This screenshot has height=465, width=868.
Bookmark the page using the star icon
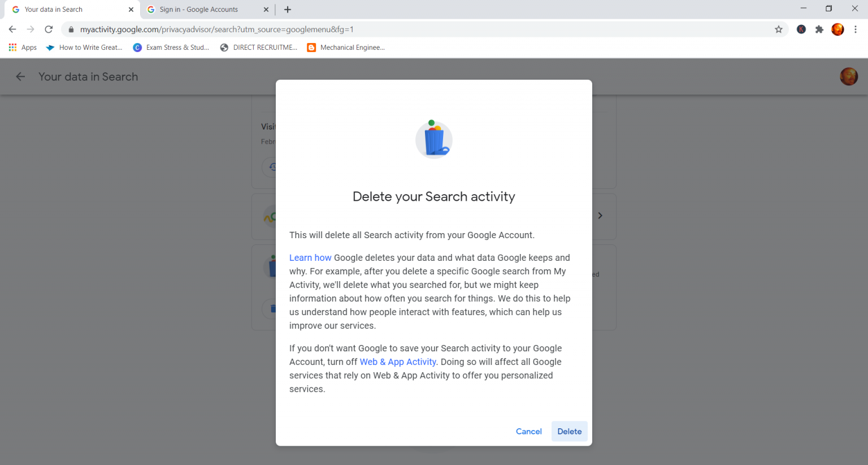pos(779,29)
